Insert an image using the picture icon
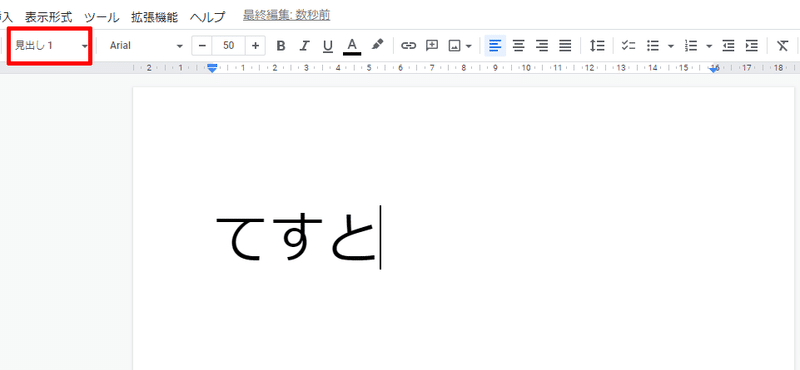This screenshot has width=800, height=370. [454, 46]
